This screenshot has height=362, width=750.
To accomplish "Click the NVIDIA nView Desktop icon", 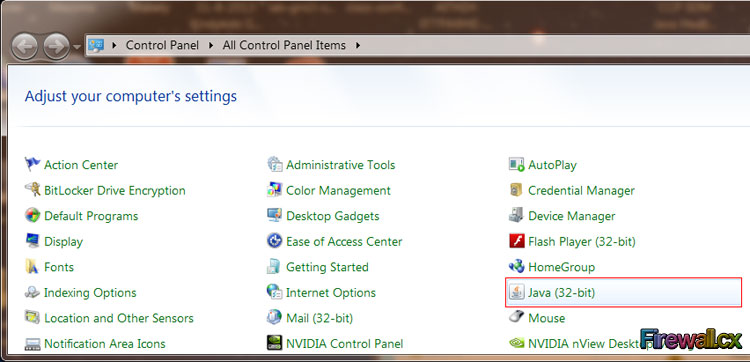I will pyautogui.click(x=517, y=343).
